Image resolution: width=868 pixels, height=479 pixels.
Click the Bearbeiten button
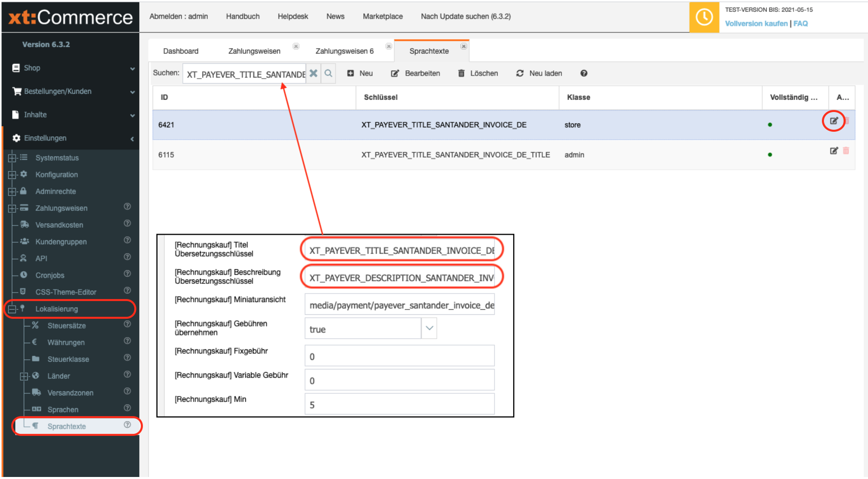coord(416,73)
